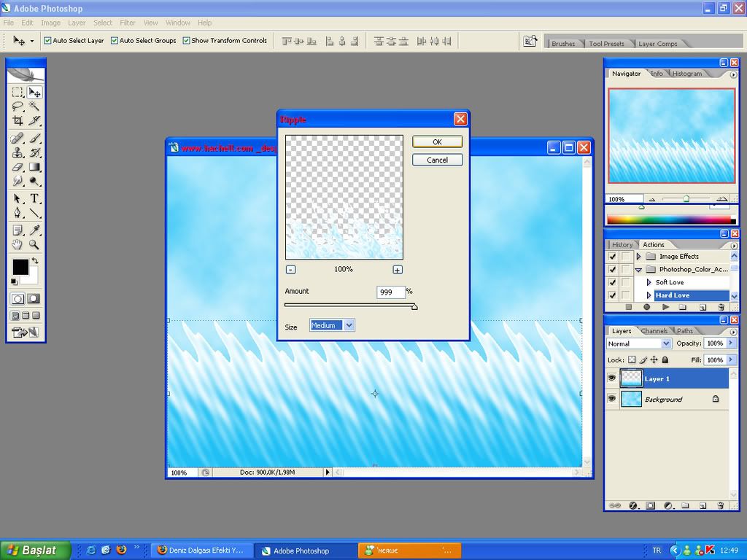Click the Actions record button
The height and width of the screenshot is (560, 747).
coord(646,307)
